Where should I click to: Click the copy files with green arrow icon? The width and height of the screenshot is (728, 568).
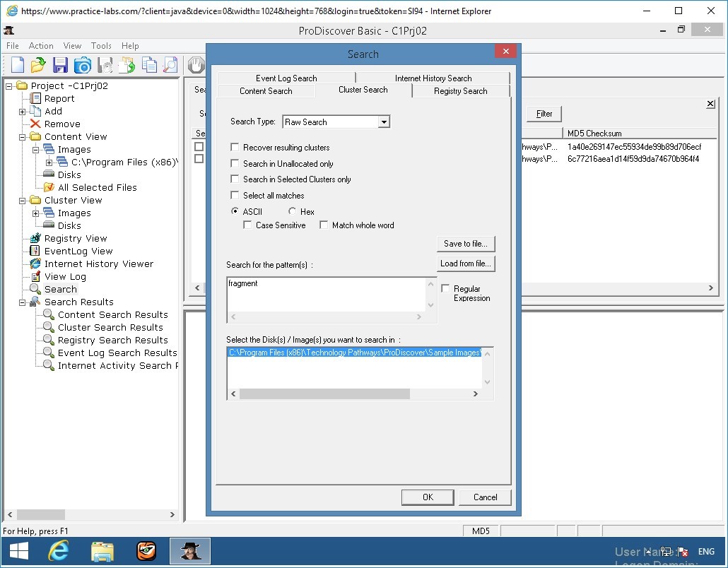pyautogui.click(x=127, y=65)
